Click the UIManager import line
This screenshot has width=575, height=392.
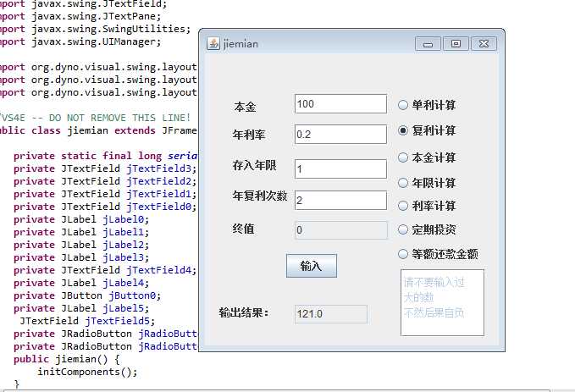tap(80, 41)
